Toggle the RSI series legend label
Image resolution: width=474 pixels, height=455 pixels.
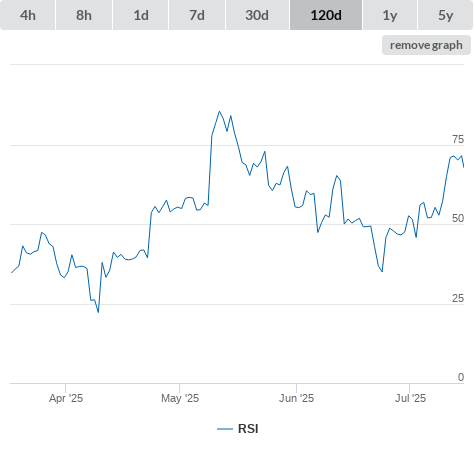[x=248, y=429]
